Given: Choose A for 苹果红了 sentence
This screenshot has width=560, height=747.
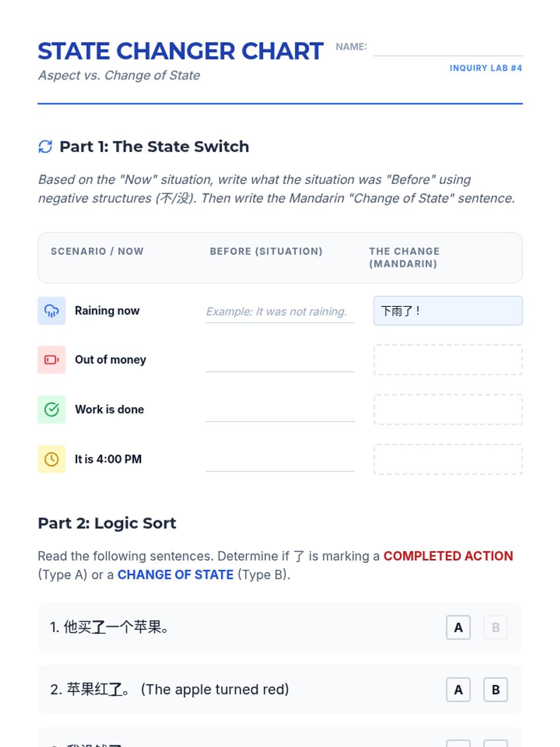Looking at the screenshot, I should (x=458, y=690).
